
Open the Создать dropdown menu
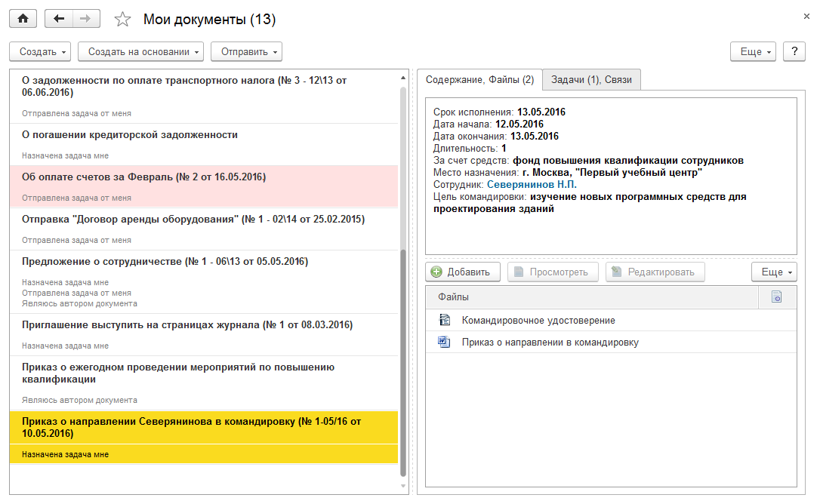point(40,52)
